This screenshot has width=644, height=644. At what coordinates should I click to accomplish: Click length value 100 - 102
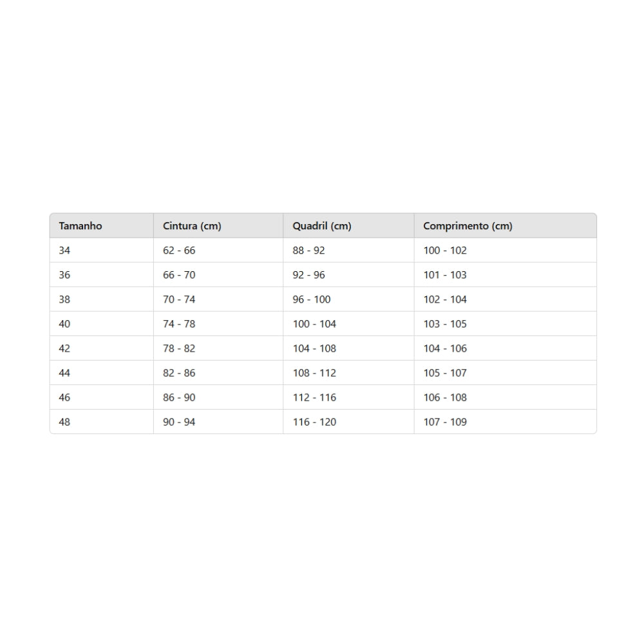tap(445, 251)
